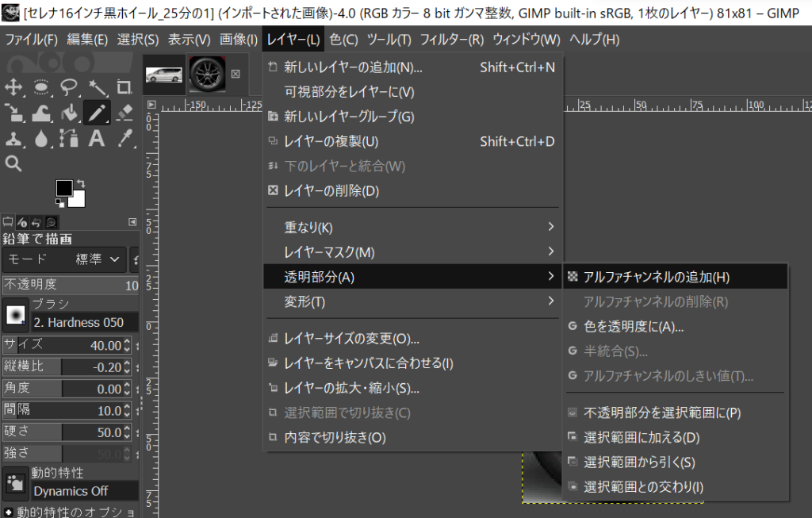
Task: Select the Move tool in the toolbox
Action: click(x=13, y=87)
